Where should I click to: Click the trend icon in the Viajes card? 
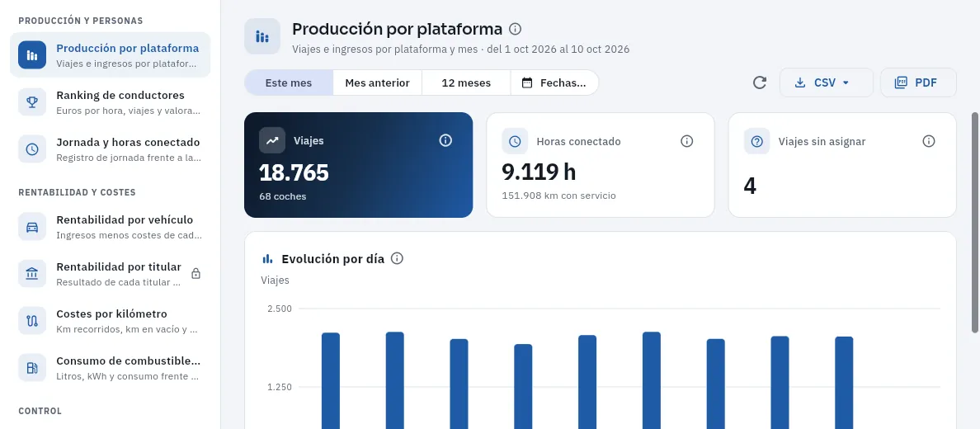(x=272, y=140)
